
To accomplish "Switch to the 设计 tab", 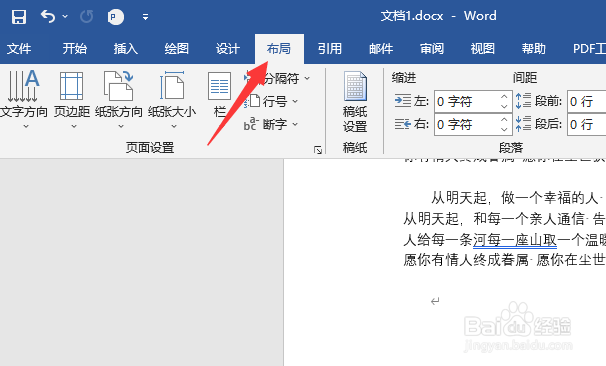I will click(228, 49).
